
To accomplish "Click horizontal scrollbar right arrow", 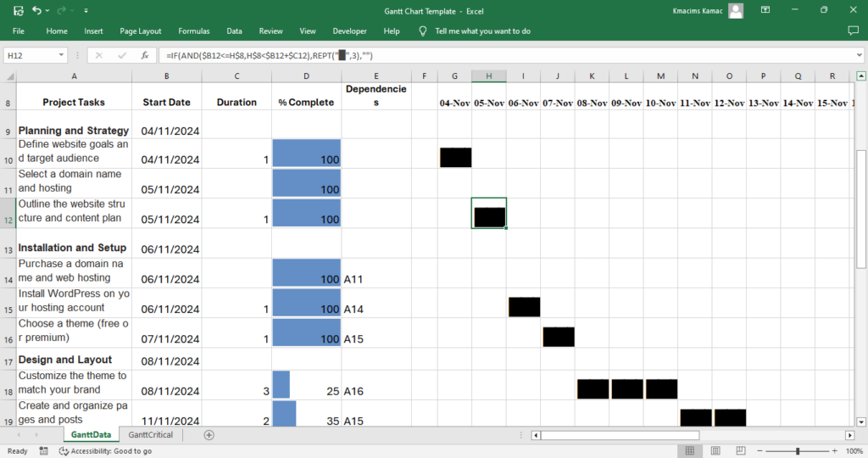I will 849,435.
